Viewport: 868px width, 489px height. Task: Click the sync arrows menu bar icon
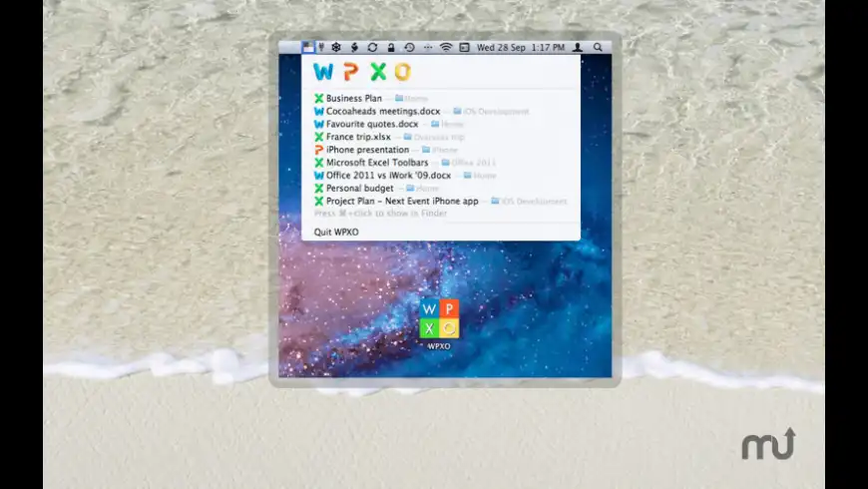coord(372,47)
